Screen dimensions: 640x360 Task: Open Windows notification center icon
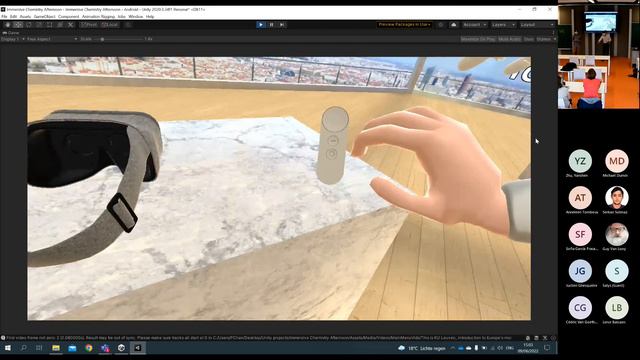point(547,348)
